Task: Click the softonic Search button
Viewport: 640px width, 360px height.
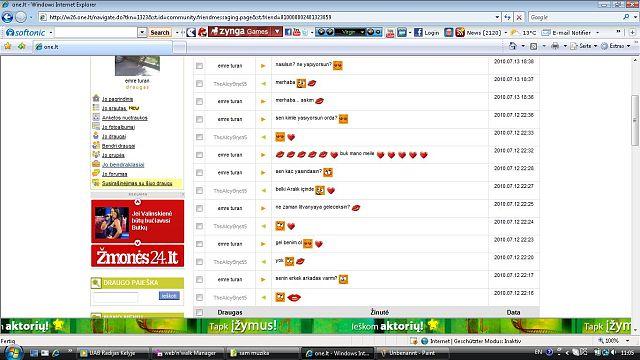Action: pyautogui.click(x=160, y=32)
